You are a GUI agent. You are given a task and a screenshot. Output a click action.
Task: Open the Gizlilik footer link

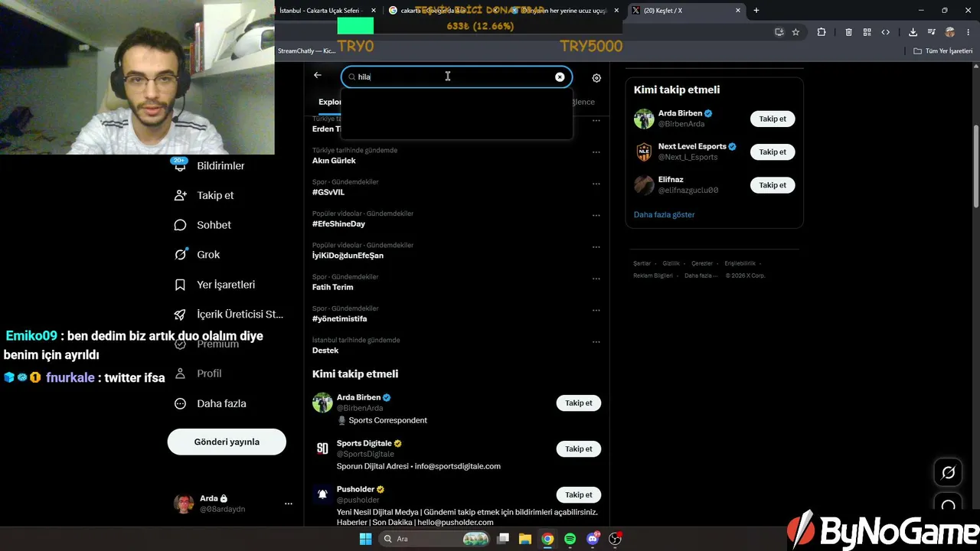point(671,263)
